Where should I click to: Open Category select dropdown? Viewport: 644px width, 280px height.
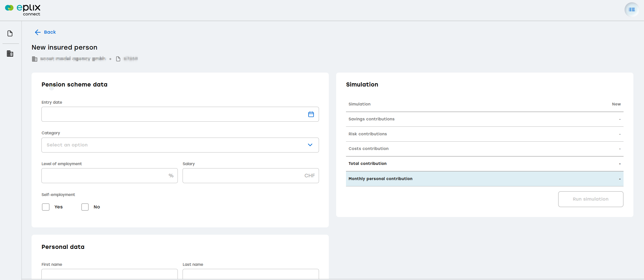pyautogui.click(x=180, y=145)
